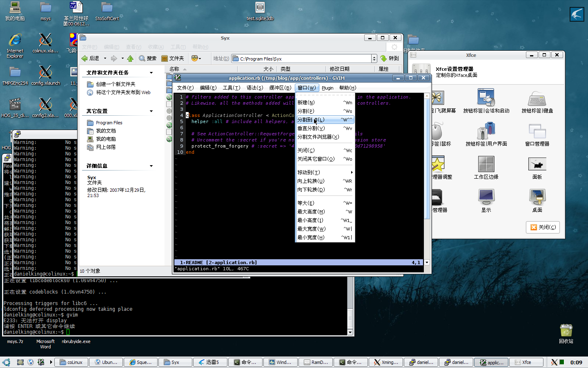Click the bird icon at top-right corner
The width and height of the screenshot is (588, 368).
point(577,14)
